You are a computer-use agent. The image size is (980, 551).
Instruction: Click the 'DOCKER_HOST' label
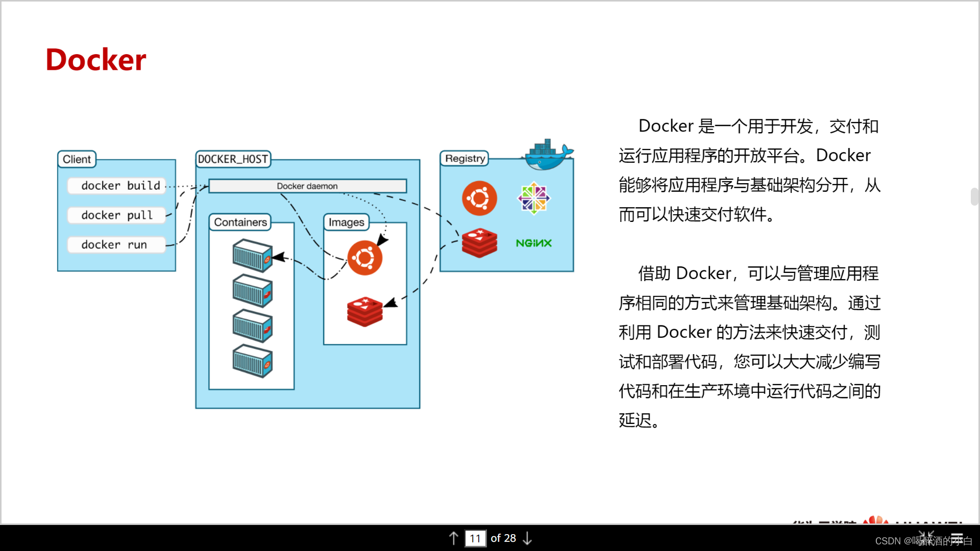233,159
